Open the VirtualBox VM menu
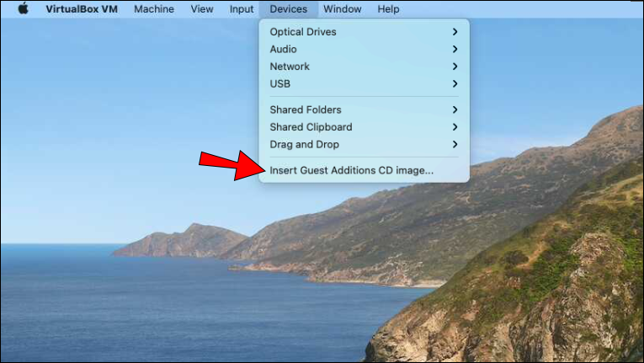Image resolution: width=644 pixels, height=363 pixels. tap(82, 8)
